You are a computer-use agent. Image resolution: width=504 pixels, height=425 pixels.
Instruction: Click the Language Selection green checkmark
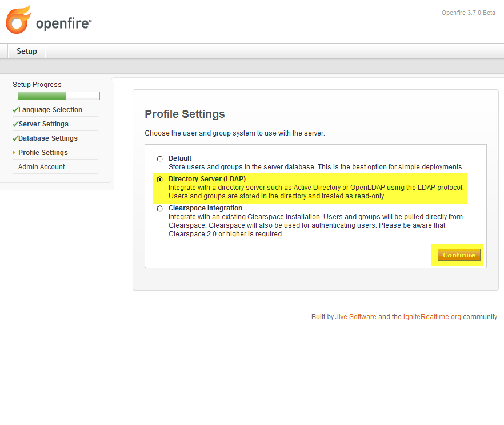[x=15, y=110]
